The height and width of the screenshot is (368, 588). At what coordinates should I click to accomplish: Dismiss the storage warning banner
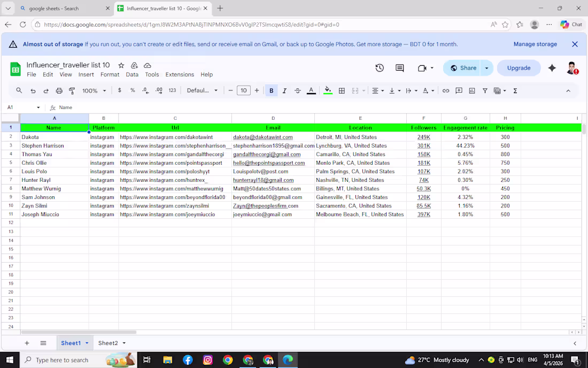(575, 44)
